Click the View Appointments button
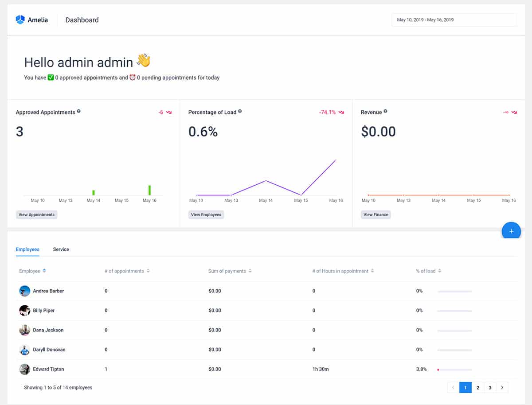The image size is (532, 405). (x=36, y=215)
